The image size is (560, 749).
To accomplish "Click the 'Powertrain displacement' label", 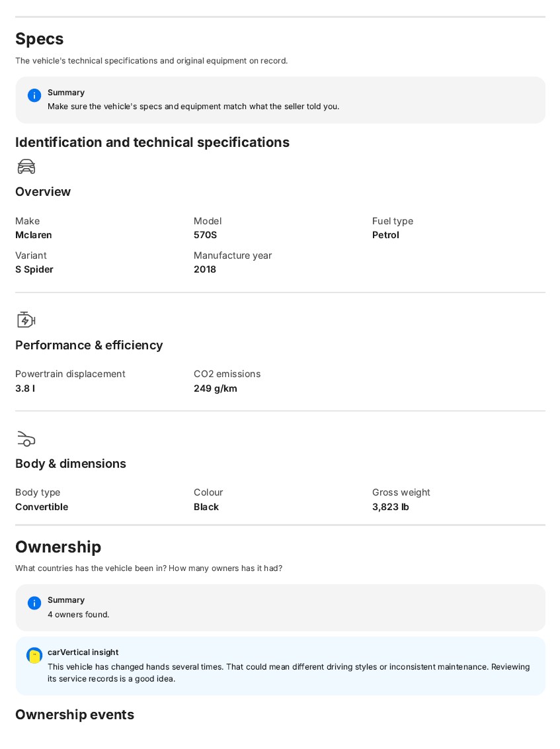I will [x=70, y=374].
